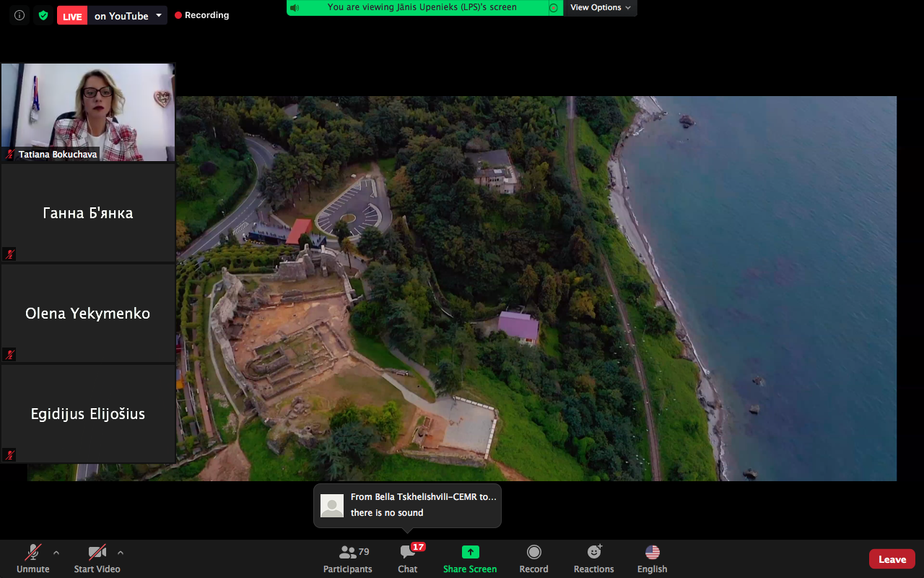
Task: Click the Share Screen button
Action: click(x=470, y=558)
